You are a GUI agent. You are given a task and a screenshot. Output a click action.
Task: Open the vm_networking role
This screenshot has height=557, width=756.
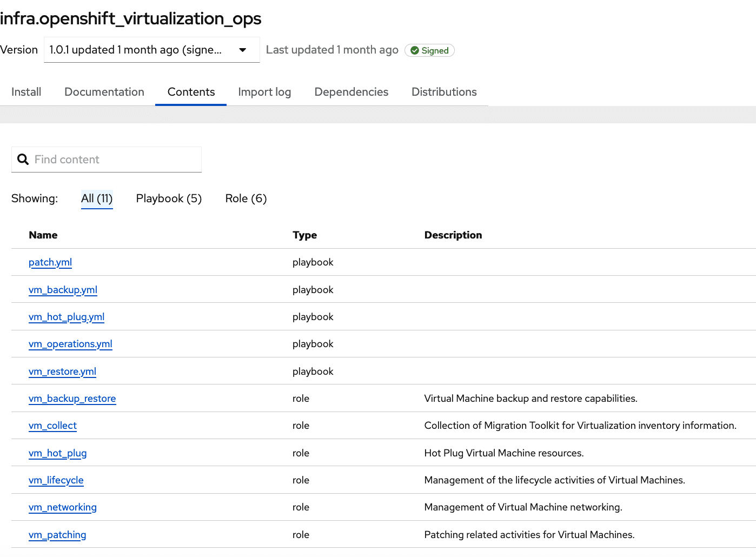tap(63, 507)
